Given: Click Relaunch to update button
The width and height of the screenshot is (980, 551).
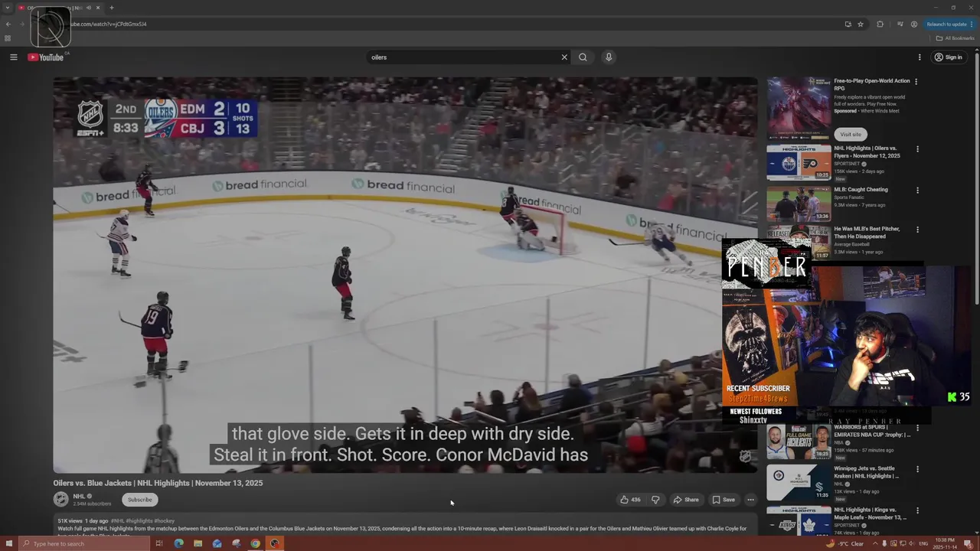Looking at the screenshot, I should tap(949, 24).
